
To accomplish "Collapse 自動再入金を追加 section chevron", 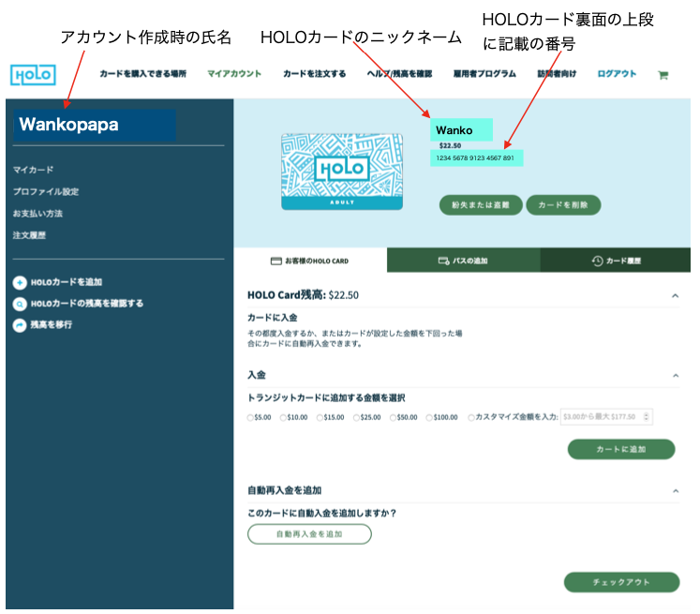I will [676, 491].
